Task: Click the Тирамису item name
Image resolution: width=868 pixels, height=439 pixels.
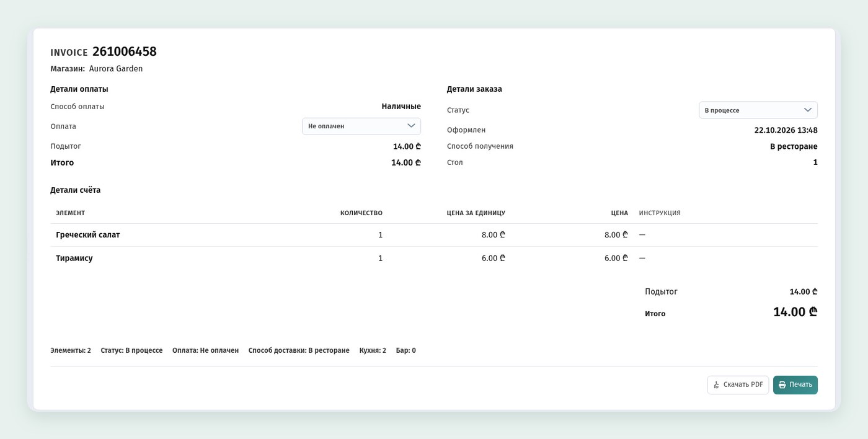Action: click(x=74, y=258)
